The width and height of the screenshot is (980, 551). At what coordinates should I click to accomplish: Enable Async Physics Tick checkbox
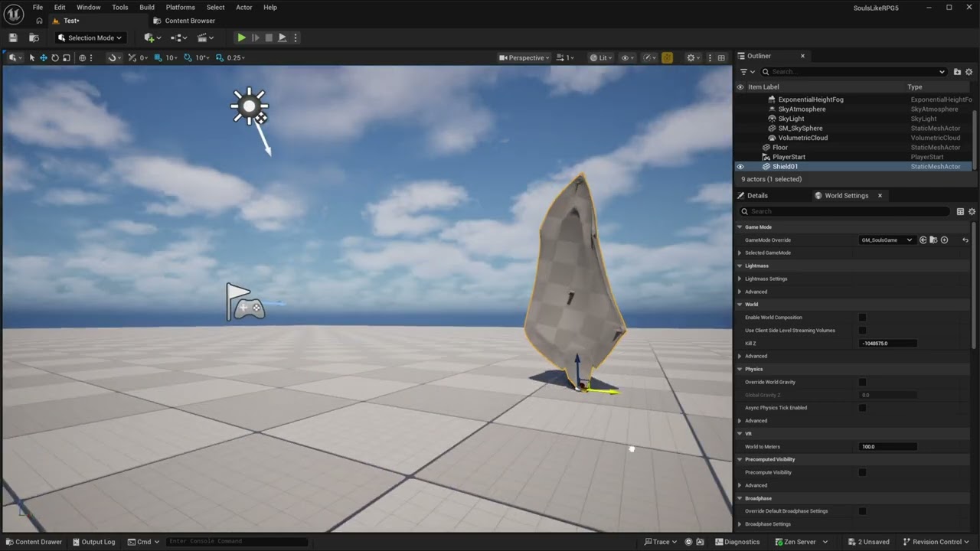862,408
